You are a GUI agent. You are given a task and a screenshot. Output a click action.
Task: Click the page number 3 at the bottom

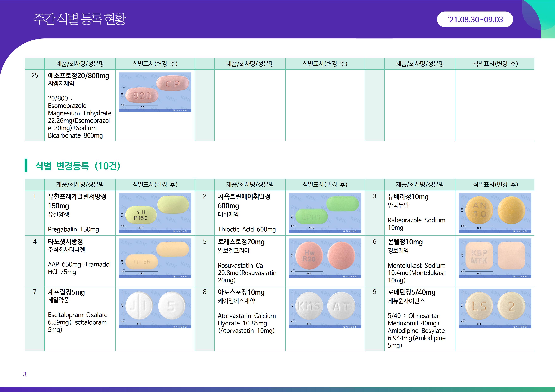click(x=25, y=374)
